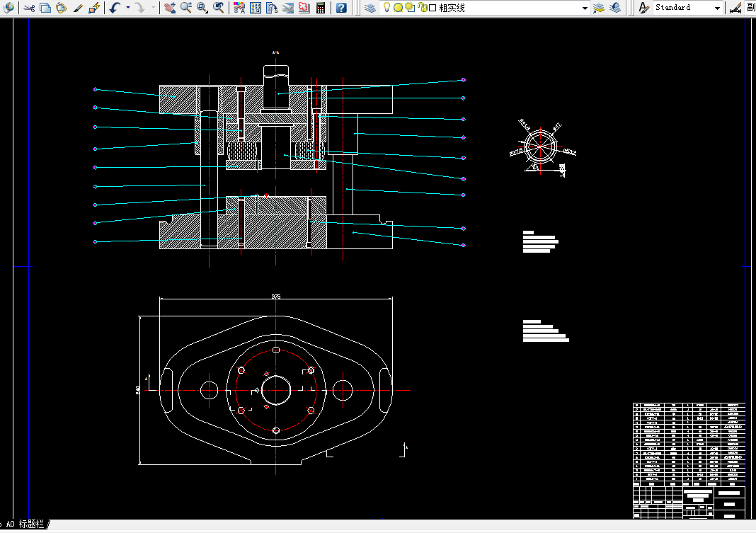Open the Properties palette icon

(239, 8)
